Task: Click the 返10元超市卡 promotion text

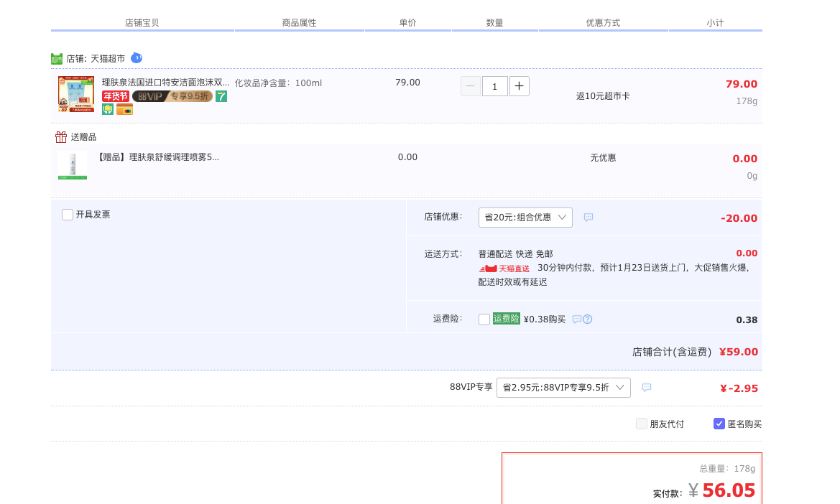Action: click(603, 96)
